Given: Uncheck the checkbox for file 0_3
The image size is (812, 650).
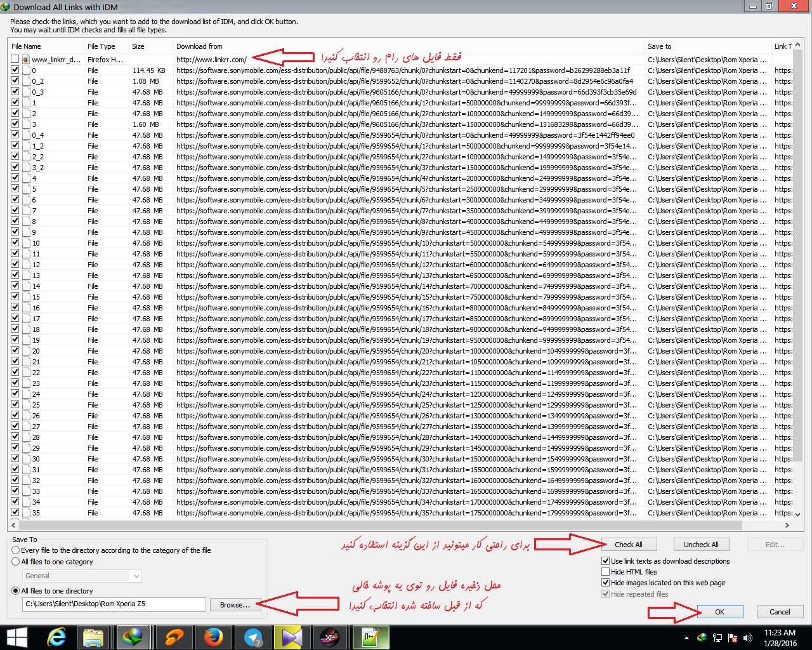Looking at the screenshot, I should tap(15, 91).
